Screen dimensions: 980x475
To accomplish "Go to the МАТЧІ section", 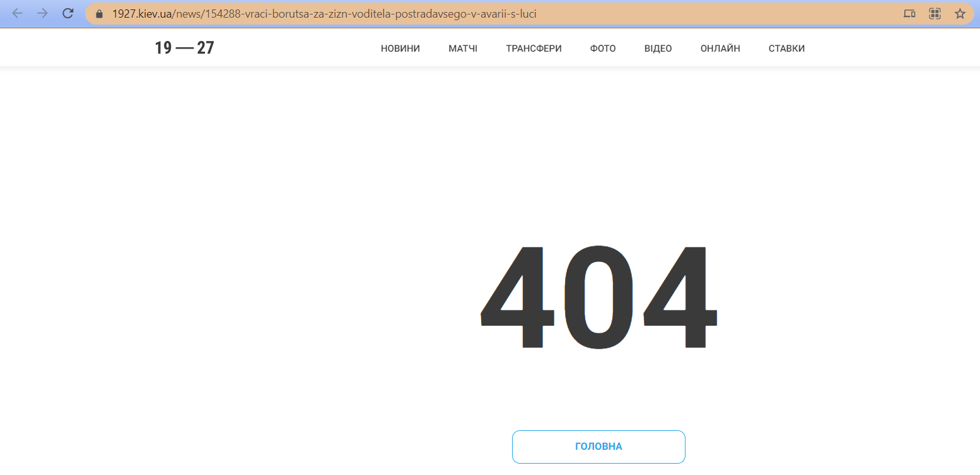I will pyautogui.click(x=463, y=49).
